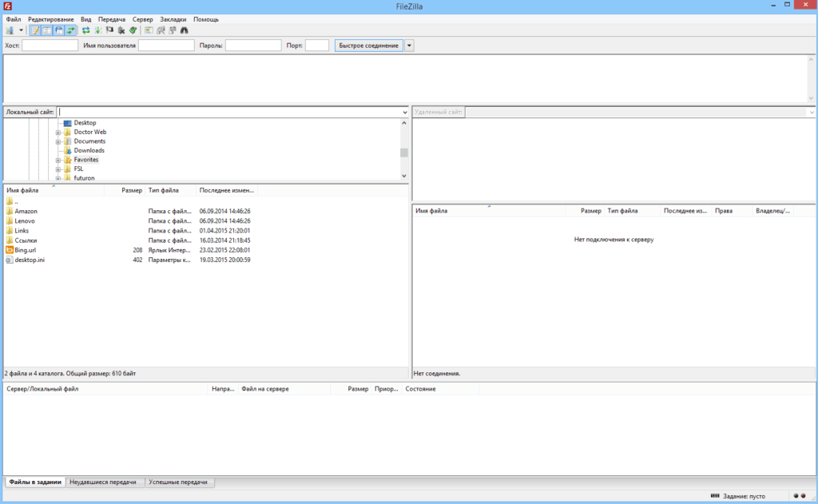Screen dimensions: 818x504
Task: Select the Favorites folder in the tree
Action: click(86, 160)
